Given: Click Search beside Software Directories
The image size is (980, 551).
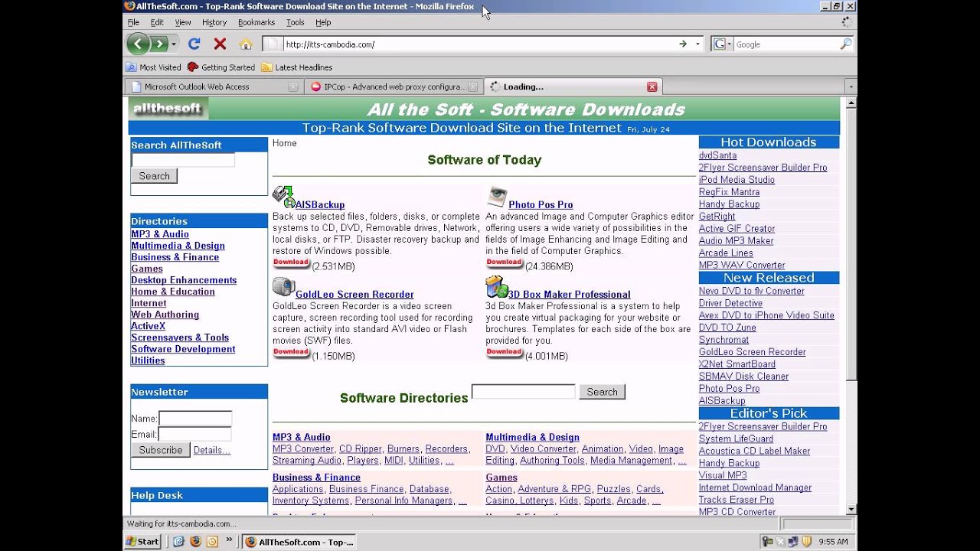Looking at the screenshot, I should pos(602,392).
